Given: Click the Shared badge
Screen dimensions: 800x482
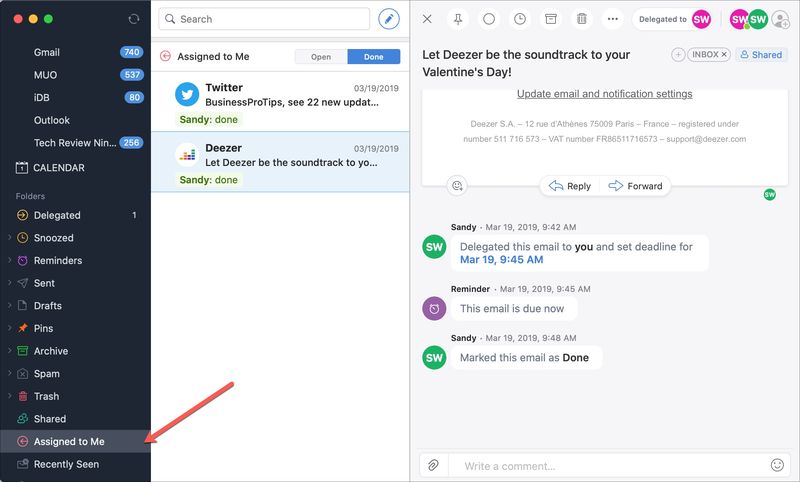Looking at the screenshot, I should tap(761, 55).
